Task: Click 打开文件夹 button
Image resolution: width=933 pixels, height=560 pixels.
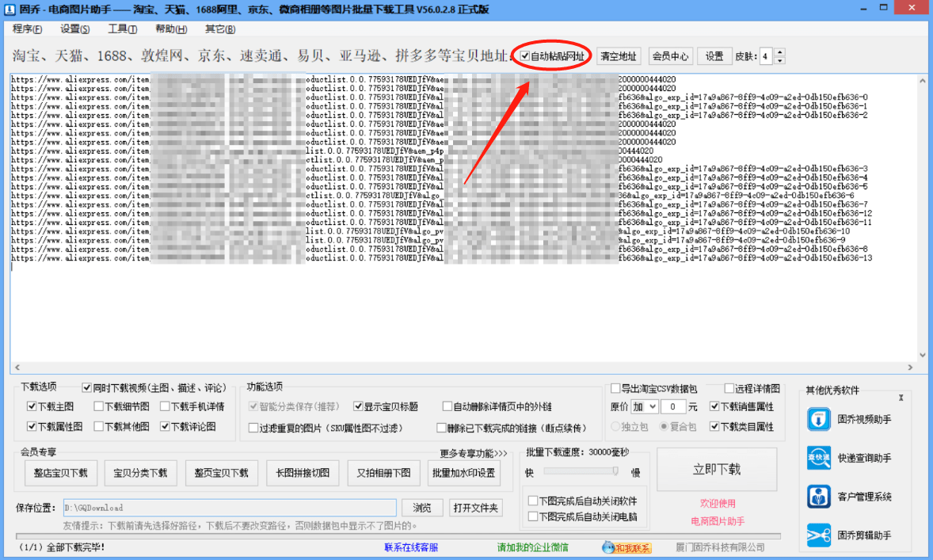Action: 475,508
